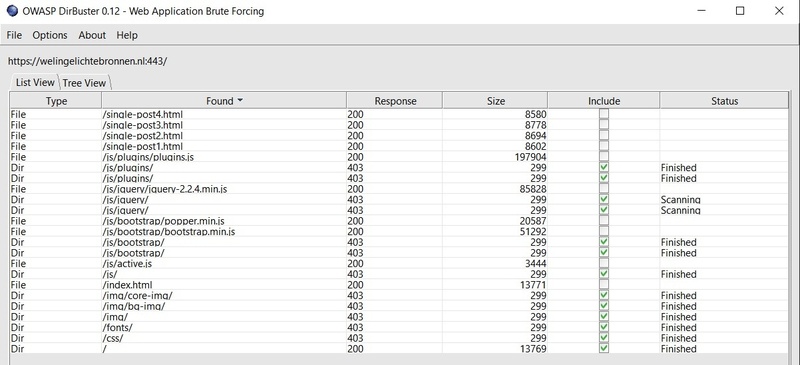The height and width of the screenshot is (365, 800).
Task: Check Include for /single-post3.html
Action: pyautogui.click(x=604, y=125)
